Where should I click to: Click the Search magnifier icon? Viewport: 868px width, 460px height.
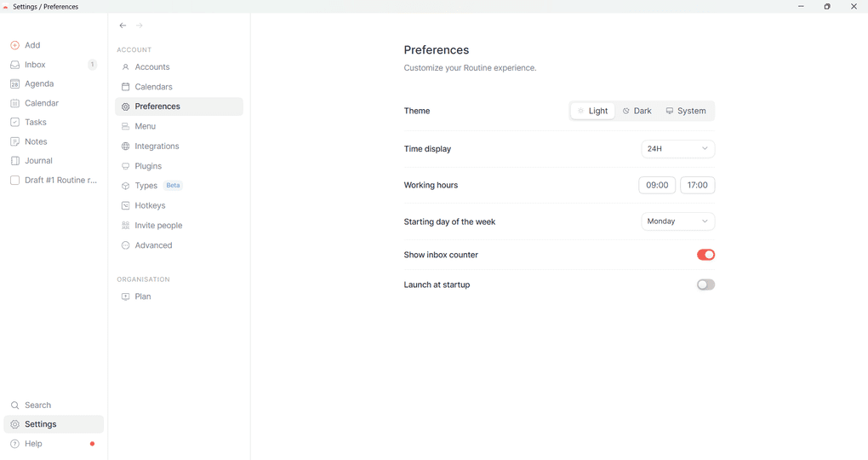click(15, 405)
